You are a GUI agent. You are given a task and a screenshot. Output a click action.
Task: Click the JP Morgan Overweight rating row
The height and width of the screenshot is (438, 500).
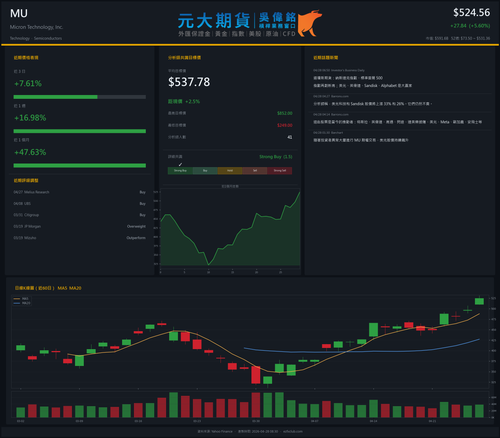tap(80, 226)
